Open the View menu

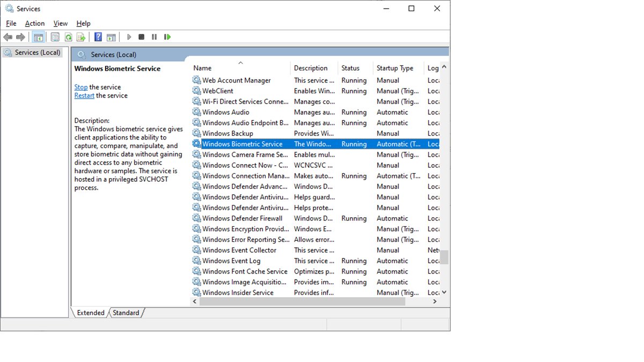(x=60, y=23)
